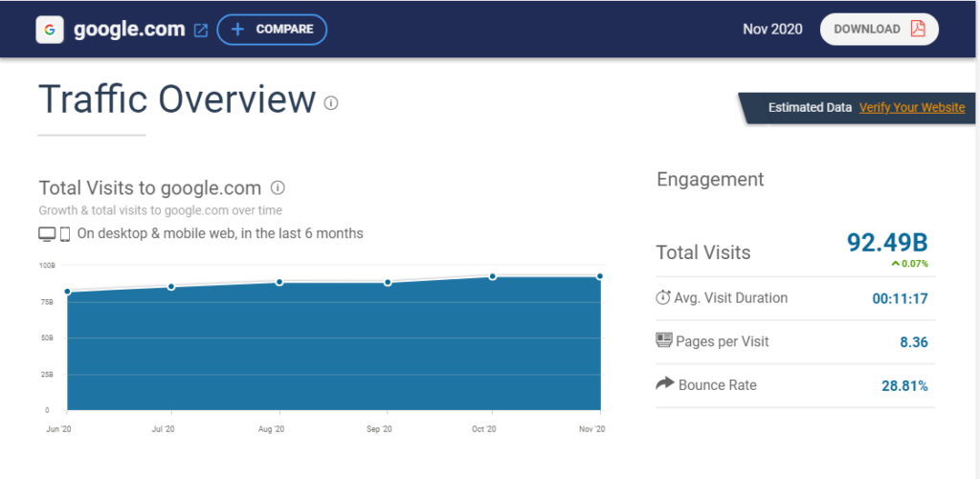
Task: Click the 00:11:17 duration value
Action: (900, 298)
